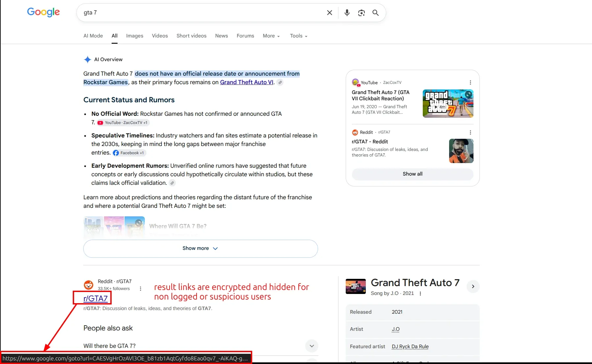Open the Short videos tab

(191, 36)
